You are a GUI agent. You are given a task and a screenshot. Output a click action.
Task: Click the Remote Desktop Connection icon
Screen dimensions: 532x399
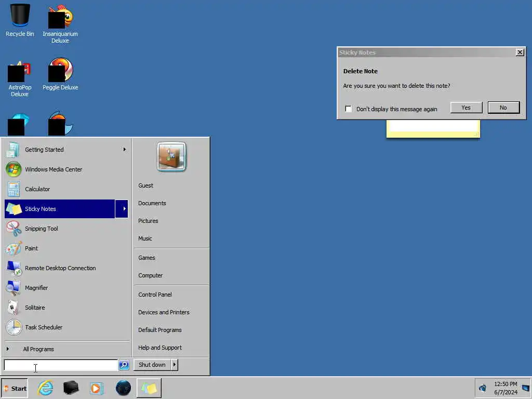pos(14,268)
